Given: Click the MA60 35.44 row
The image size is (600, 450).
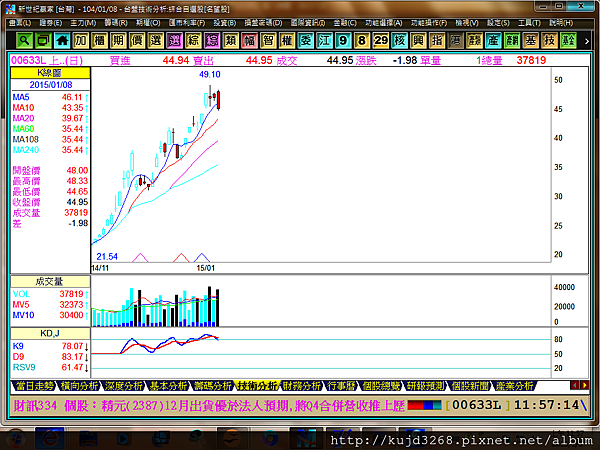Looking at the screenshot, I should (50, 129).
